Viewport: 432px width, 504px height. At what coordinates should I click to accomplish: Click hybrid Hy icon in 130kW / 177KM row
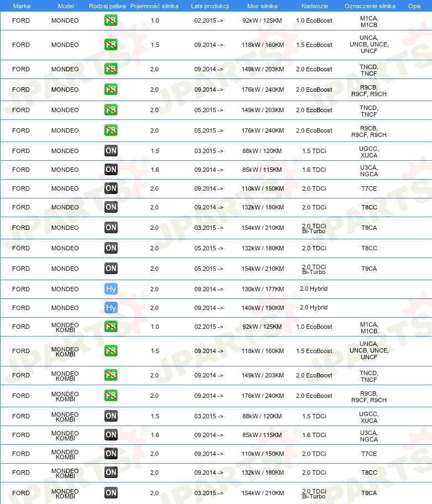tap(111, 288)
